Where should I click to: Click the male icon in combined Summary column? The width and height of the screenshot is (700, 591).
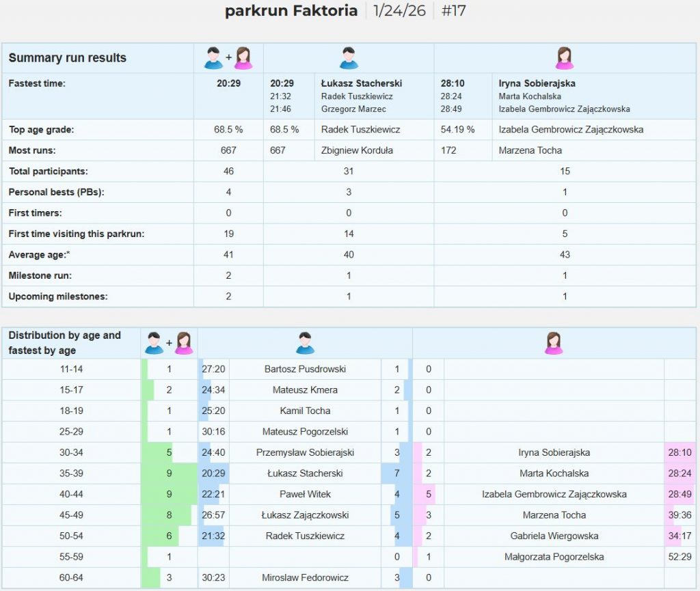pyautogui.click(x=213, y=58)
